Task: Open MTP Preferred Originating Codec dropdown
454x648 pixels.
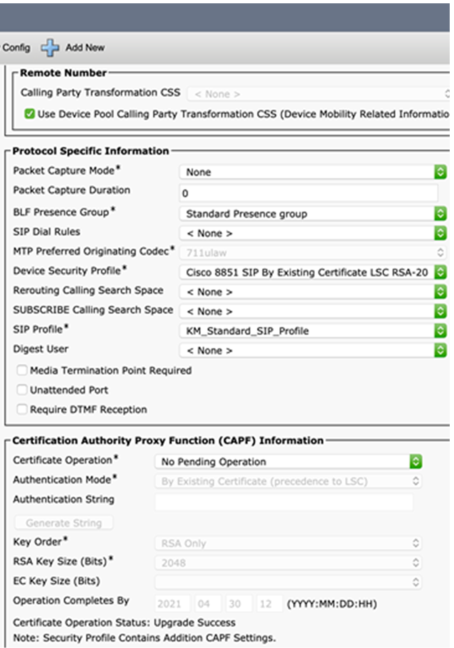Action: (x=313, y=253)
